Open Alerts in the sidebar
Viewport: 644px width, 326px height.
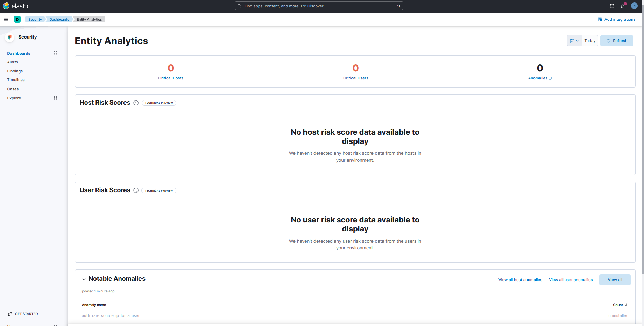click(x=13, y=62)
